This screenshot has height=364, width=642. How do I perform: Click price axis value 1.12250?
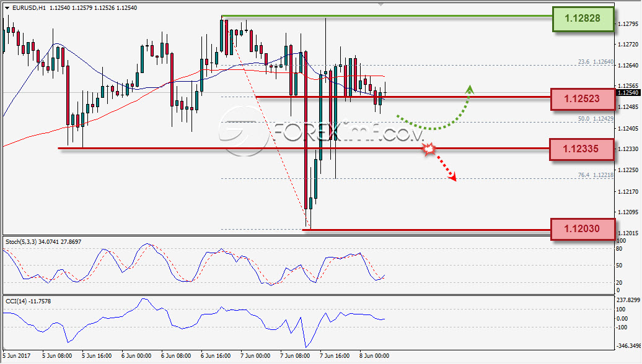coord(628,170)
